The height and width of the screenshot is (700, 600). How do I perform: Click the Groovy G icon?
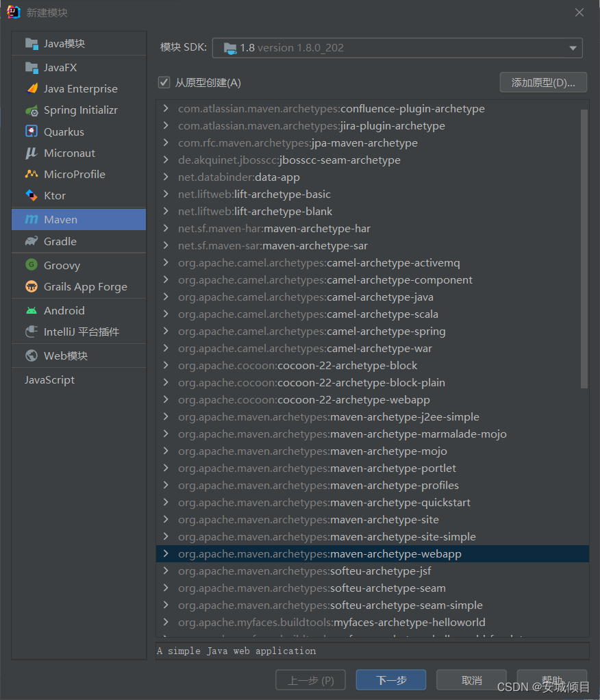tap(32, 265)
